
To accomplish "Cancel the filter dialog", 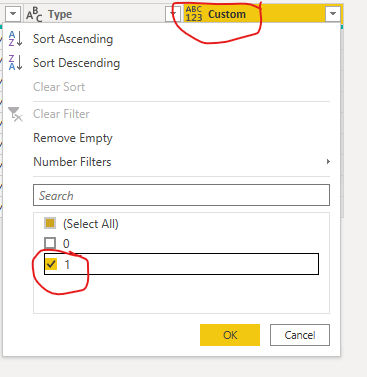I will (x=300, y=335).
